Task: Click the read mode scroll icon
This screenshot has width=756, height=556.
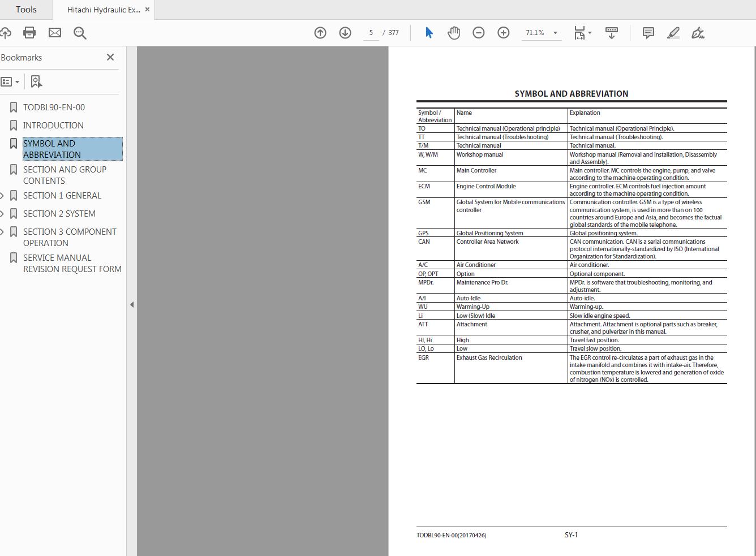Action: coord(612,33)
